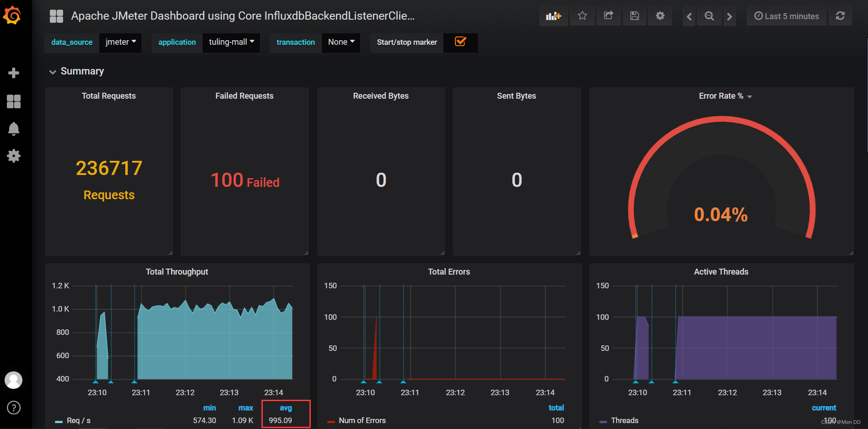
Task: Click the Total Errors panel title
Action: [x=449, y=272]
